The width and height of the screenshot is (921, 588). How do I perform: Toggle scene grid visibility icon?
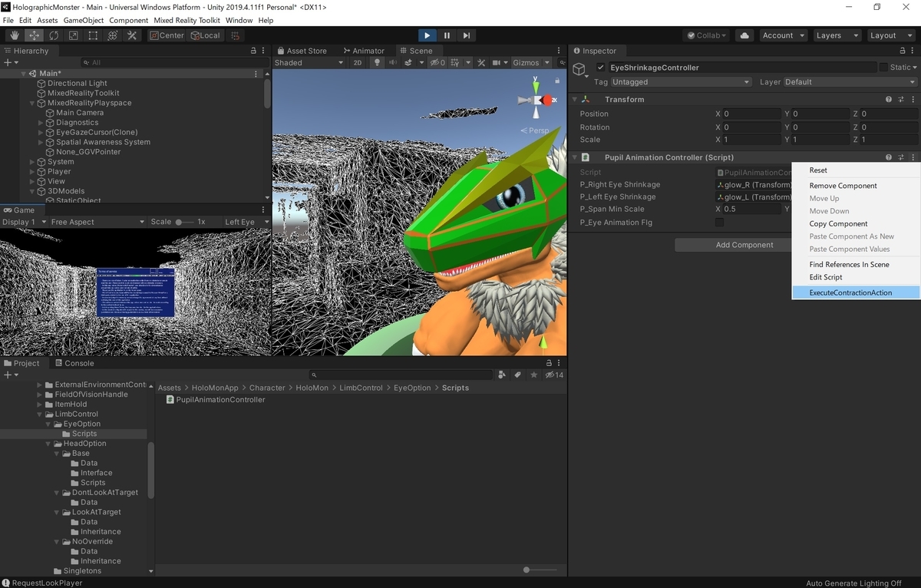[x=457, y=63]
